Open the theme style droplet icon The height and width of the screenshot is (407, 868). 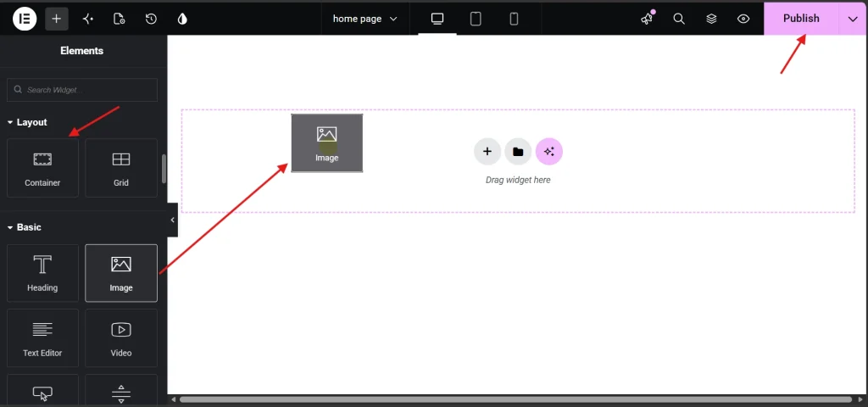(182, 19)
